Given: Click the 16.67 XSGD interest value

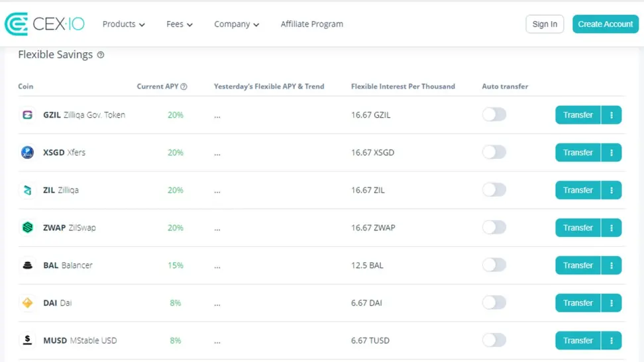Looking at the screenshot, I should click(x=372, y=152).
